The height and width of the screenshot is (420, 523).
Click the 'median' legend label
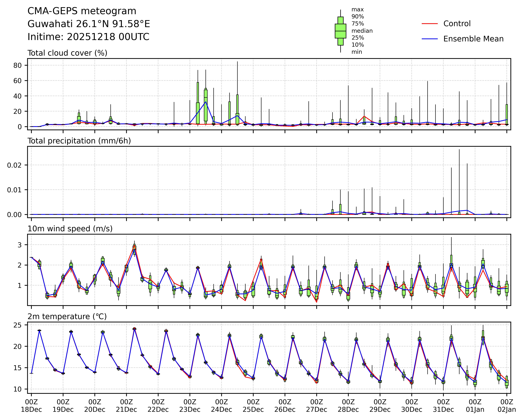pyautogui.click(x=362, y=31)
